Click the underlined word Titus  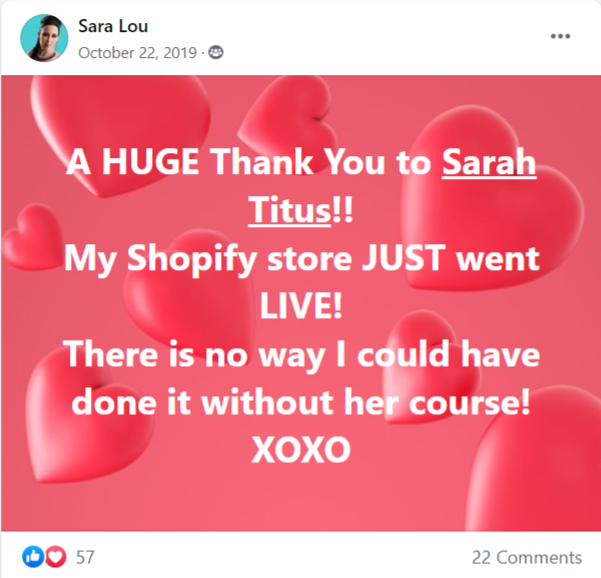289,210
